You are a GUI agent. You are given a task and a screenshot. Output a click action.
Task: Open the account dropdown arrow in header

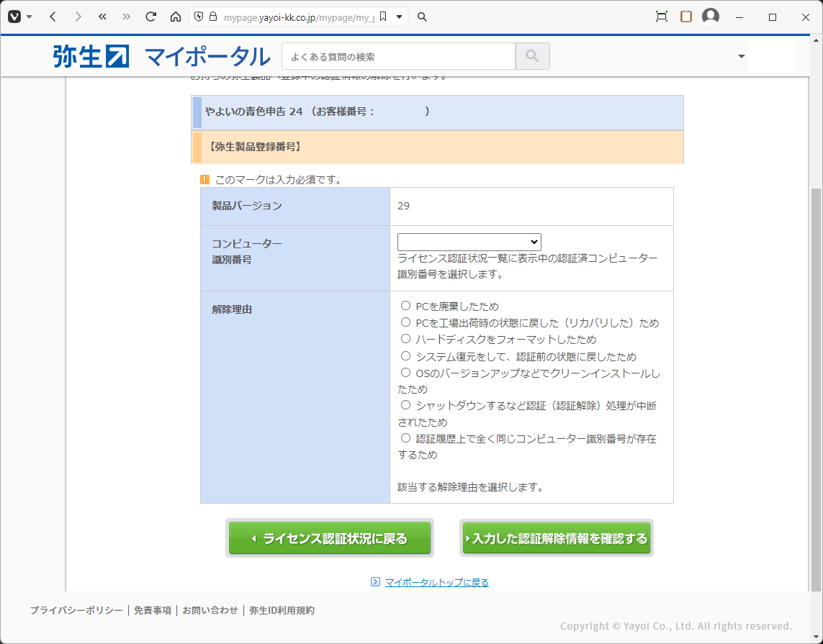pos(741,56)
